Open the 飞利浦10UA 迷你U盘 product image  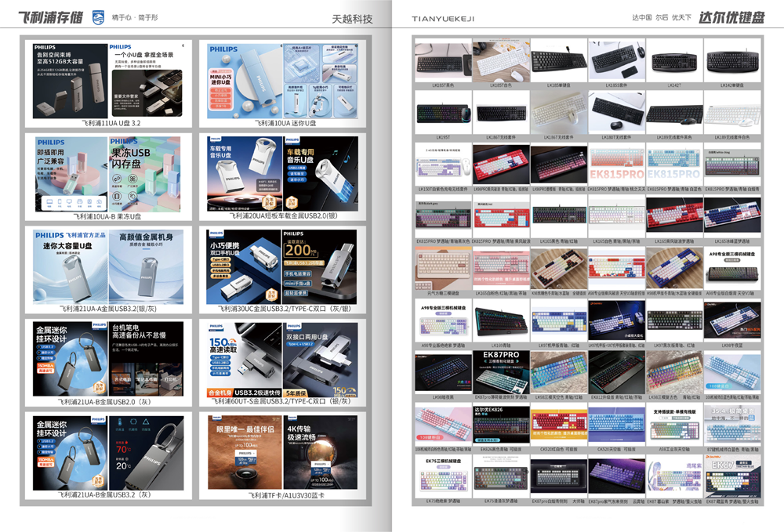tap(282, 81)
